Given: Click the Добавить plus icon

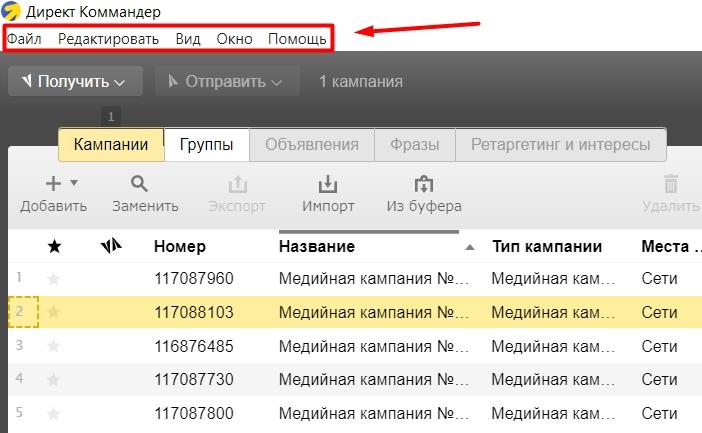Looking at the screenshot, I should click(x=53, y=184).
